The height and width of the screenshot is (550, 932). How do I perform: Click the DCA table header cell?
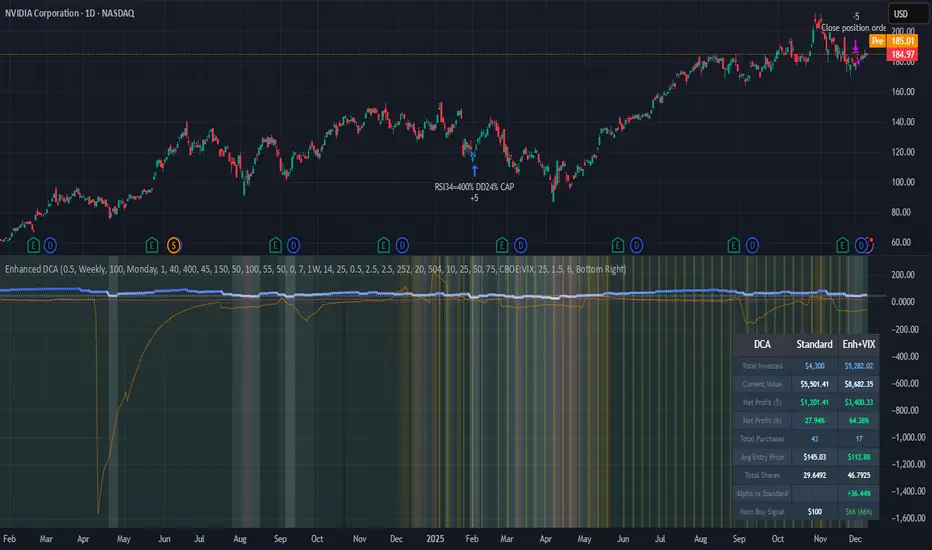click(x=762, y=344)
